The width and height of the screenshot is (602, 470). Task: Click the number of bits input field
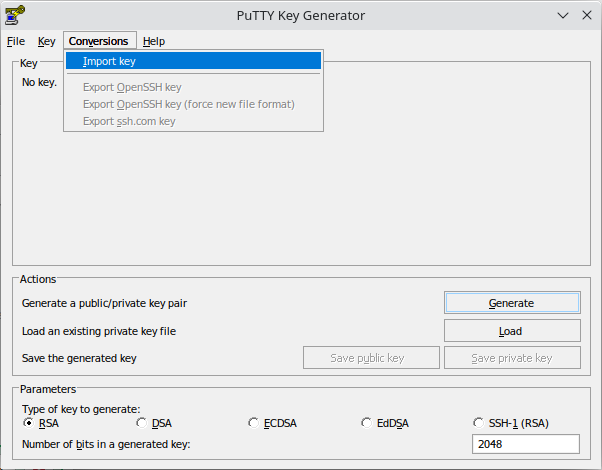pos(526,444)
